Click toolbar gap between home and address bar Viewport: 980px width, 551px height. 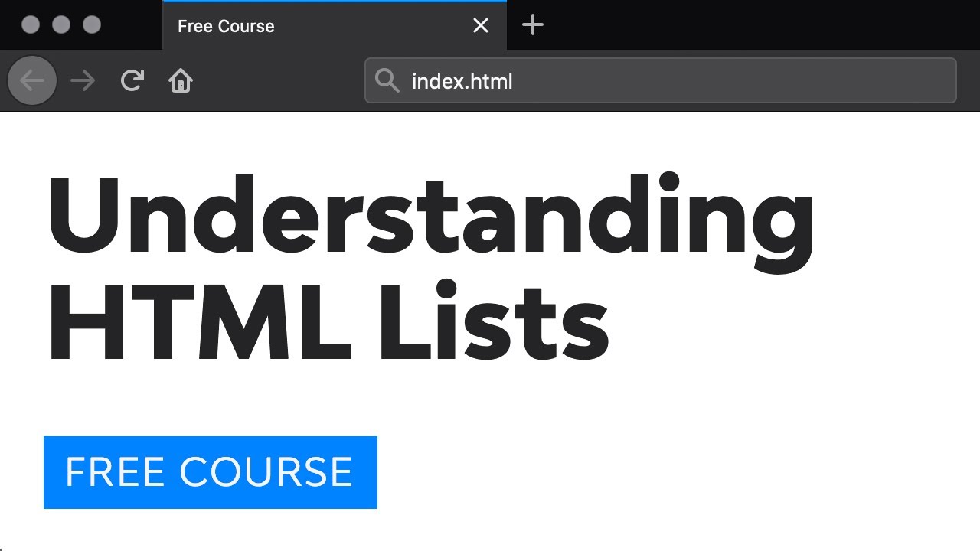coord(279,80)
